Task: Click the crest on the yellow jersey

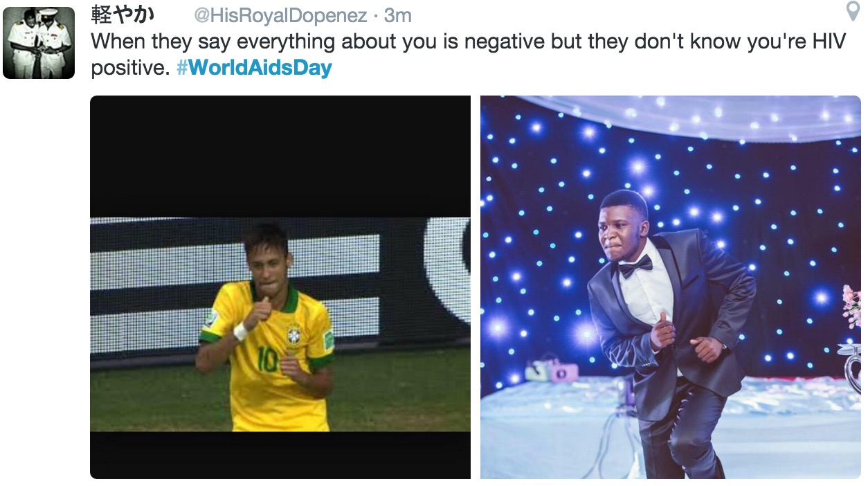Action: point(294,334)
